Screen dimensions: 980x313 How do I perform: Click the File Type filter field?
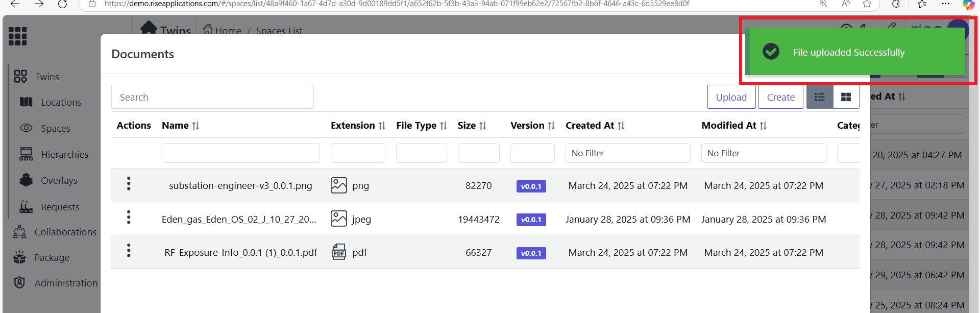tap(422, 153)
